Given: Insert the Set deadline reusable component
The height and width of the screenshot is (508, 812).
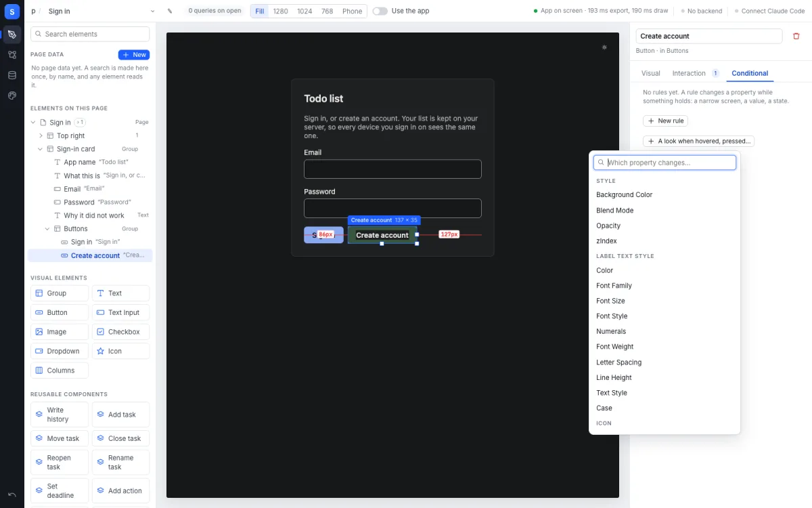Looking at the screenshot, I should [60, 490].
